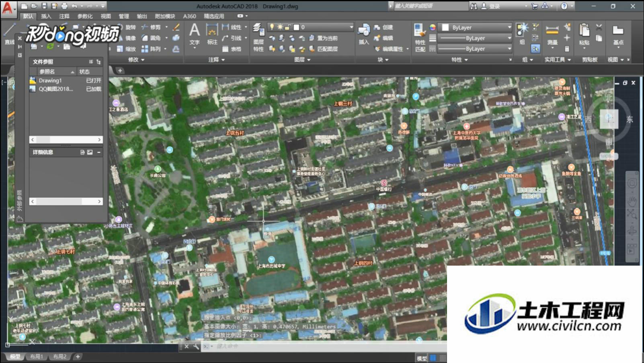Click the object color wheel icon
Screen dimensions: 644x363
pyautogui.click(x=433, y=27)
